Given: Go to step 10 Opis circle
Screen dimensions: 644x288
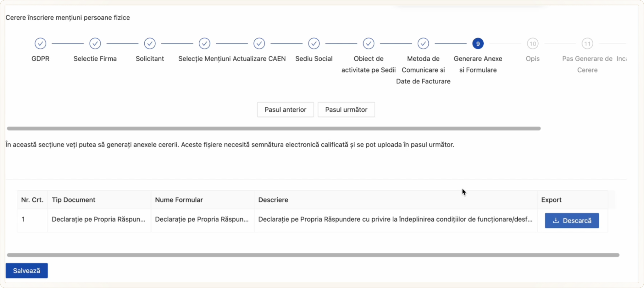Looking at the screenshot, I should coord(533,43).
